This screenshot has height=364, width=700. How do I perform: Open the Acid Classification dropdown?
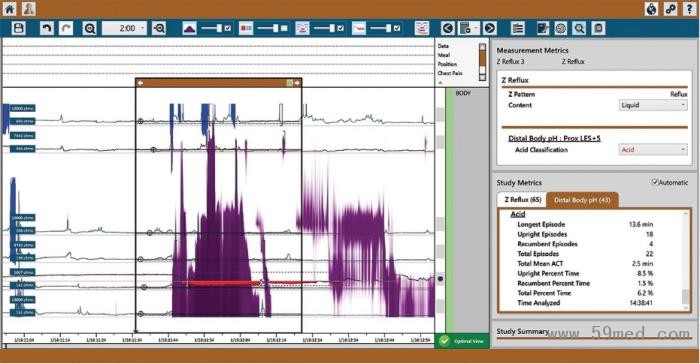[653, 150]
